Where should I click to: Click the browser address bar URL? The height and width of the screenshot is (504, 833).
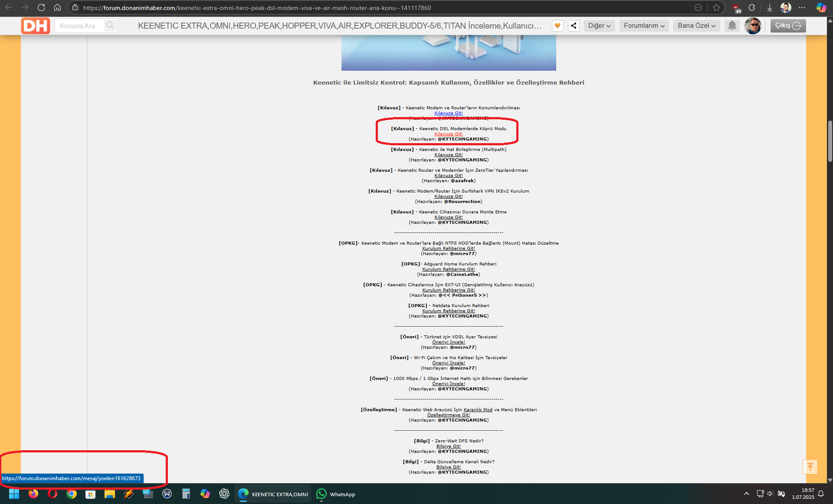[x=257, y=8]
